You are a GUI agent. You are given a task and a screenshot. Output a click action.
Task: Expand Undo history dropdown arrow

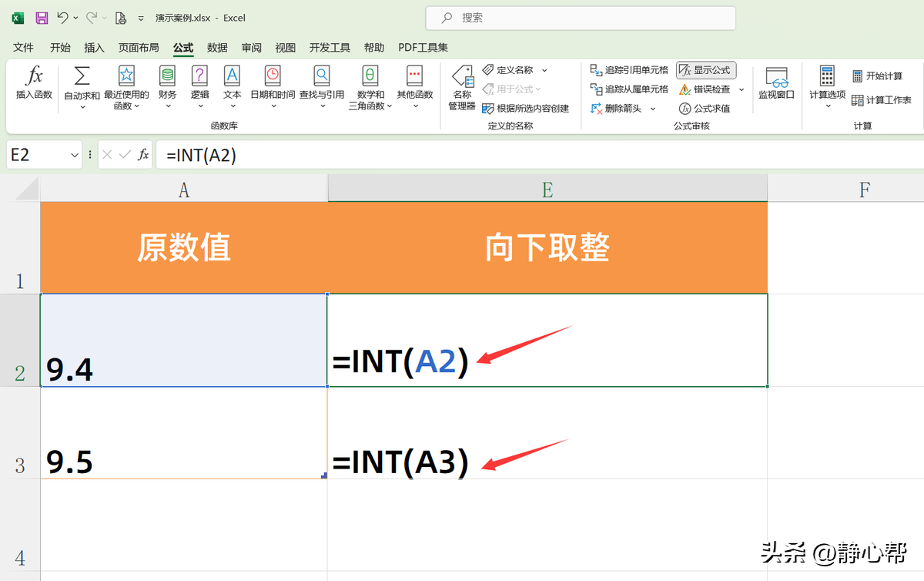76,18
